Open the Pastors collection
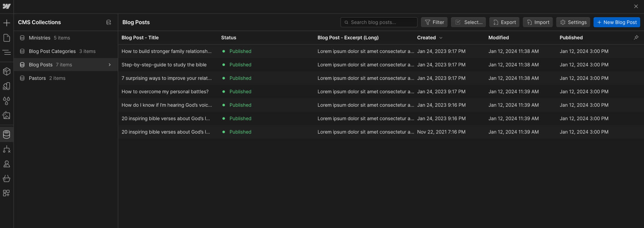This screenshot has height=228, width=644. [x=66, y=78]
